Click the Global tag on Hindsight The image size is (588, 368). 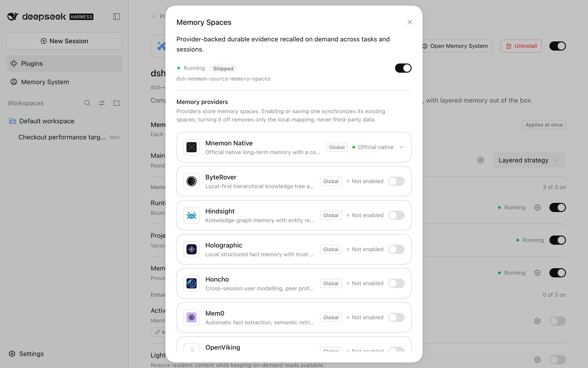331,215
